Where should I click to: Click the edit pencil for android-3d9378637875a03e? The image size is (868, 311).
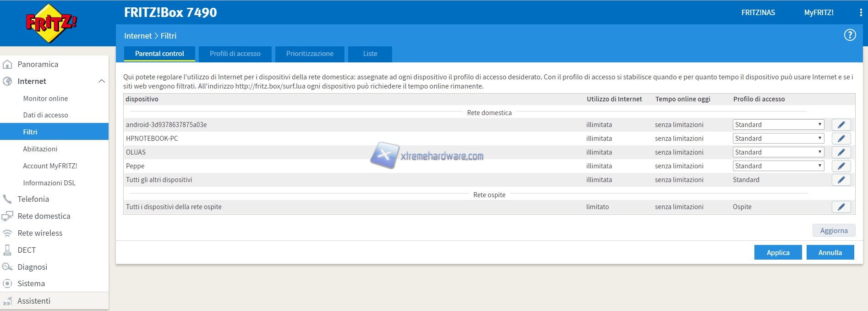[x=841, y=125]
